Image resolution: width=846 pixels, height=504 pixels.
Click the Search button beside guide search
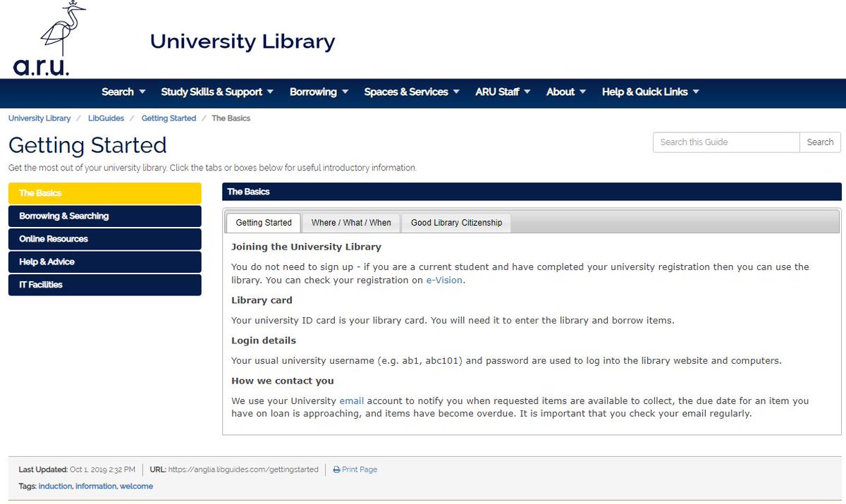pos(821,142)
